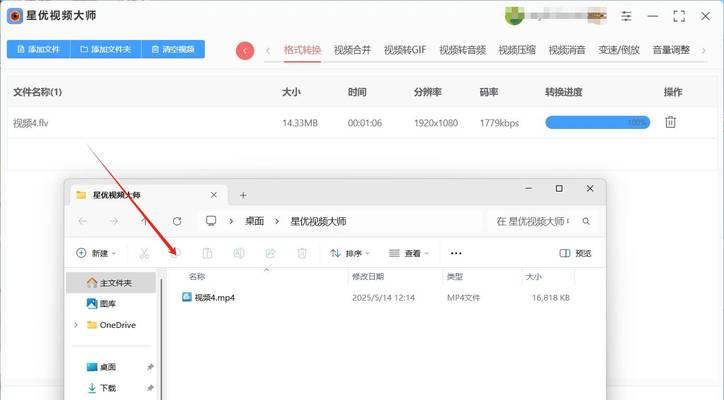
Task: Expand the OneDrive tree node arrow
Action: (x=76, y=325)
